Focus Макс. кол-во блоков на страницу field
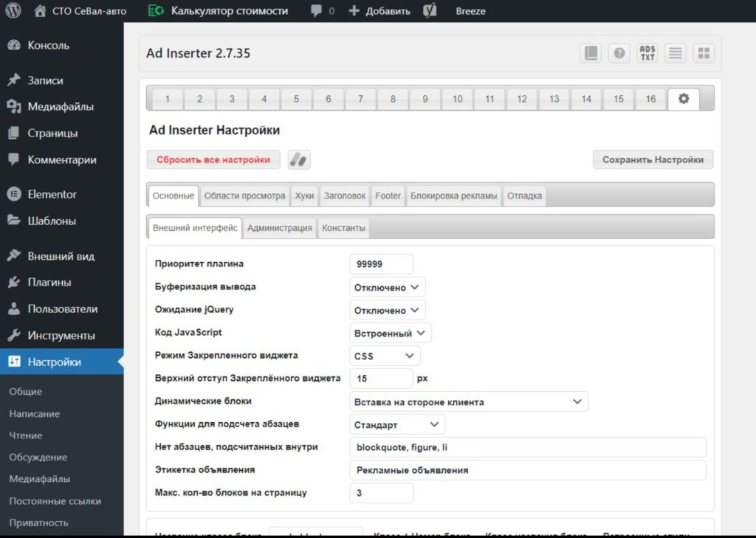Viewport: 756px width, 538px height. coord(382,493)
